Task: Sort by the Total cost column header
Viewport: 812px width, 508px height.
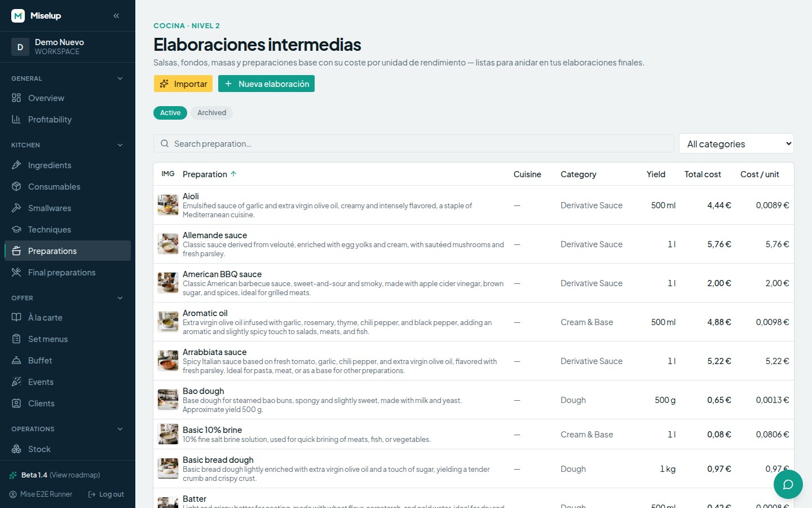Action: tap(703, 174)
